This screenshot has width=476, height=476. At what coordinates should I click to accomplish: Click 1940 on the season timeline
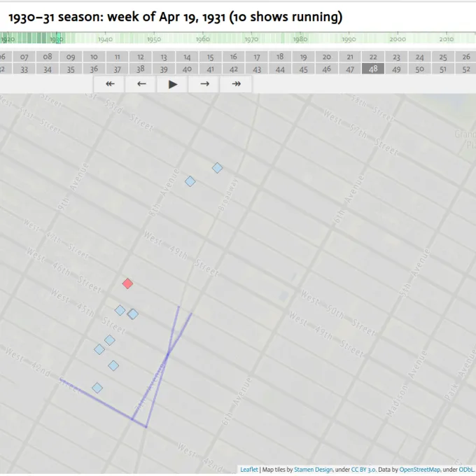tap(105, 39)
